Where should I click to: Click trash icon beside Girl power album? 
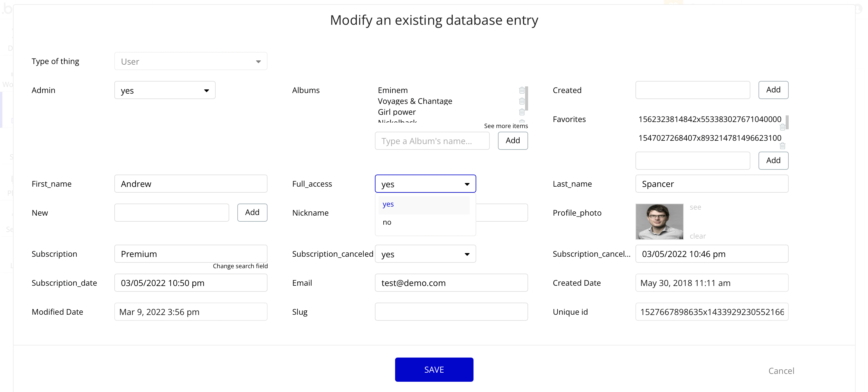click(521, 112)
